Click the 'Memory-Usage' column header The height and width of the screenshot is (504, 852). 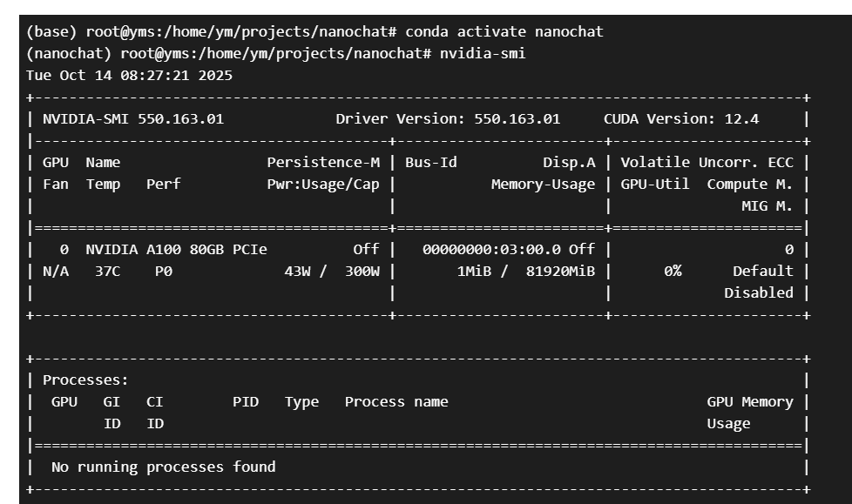point(543,185)
